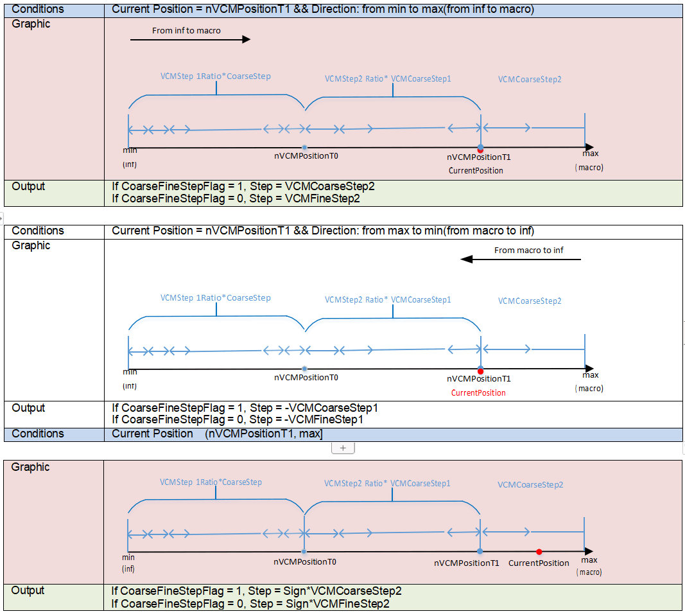Click red CurrentPosition dot in first graphic
The width and height of the screenshot is (685, 616).
pyautogui.click(x=480, y=150)
